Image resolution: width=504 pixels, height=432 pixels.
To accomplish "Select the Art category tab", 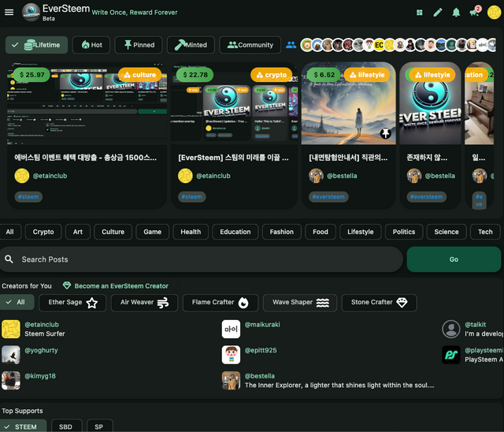I will [78, 232].
